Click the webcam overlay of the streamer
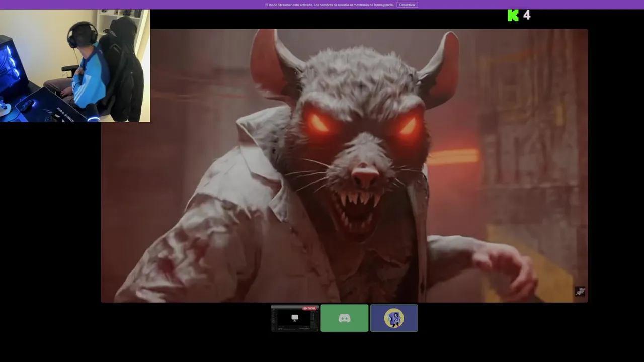This screenshot has width=644, height=362. coord(75,66)
